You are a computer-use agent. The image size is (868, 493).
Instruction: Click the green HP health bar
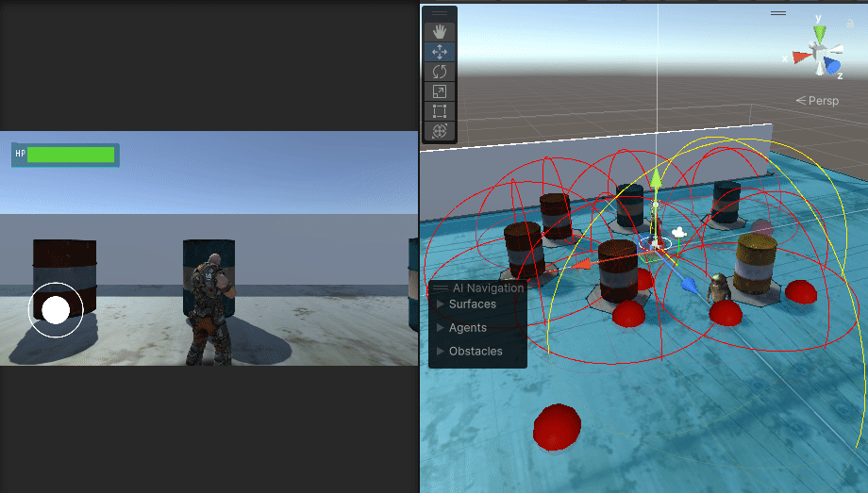tap(71, 155)
